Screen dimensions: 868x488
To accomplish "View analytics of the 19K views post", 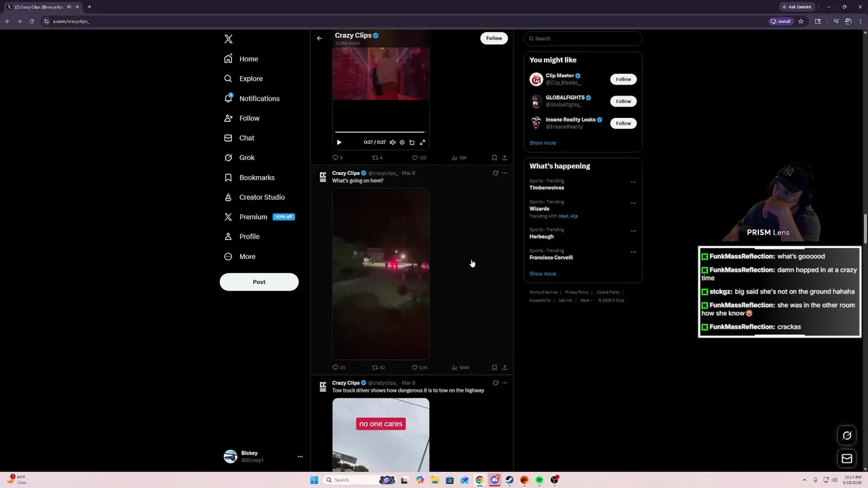I will point(459,157).
